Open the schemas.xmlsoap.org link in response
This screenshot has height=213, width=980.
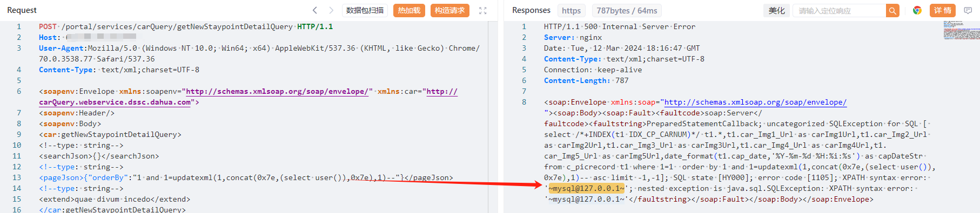coord(755,102)
